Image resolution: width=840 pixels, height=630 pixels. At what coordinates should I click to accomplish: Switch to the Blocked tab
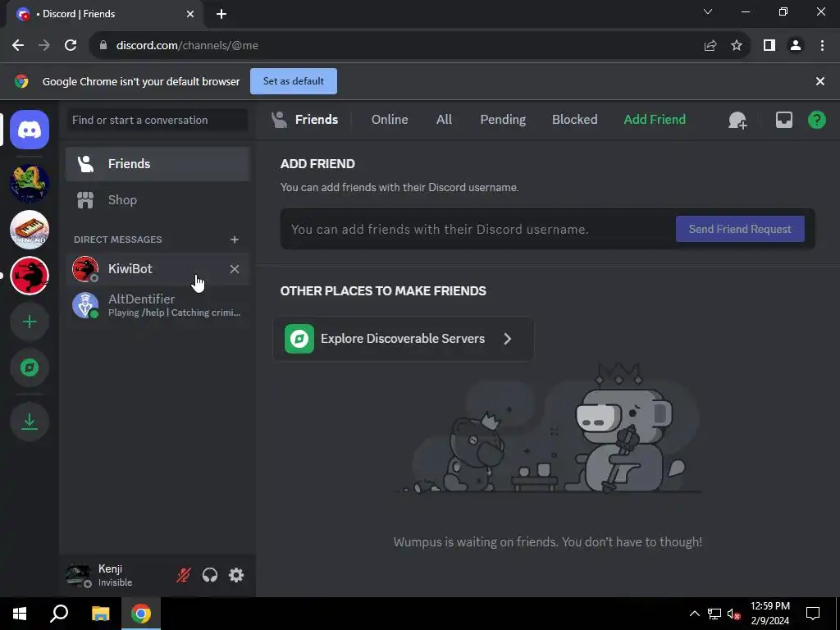click(x=574, y=120)
